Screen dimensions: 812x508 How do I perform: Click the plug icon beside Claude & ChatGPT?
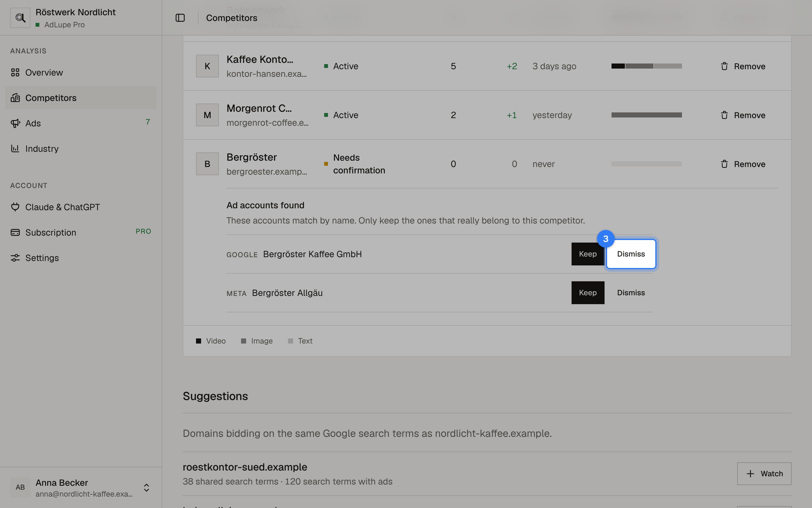(x=15, y=207)
